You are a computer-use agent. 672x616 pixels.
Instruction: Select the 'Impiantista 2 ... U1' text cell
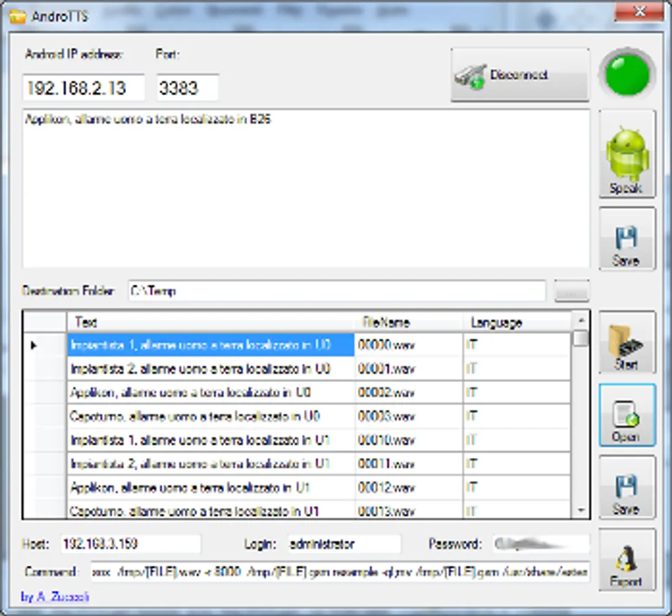coord(211,463)
